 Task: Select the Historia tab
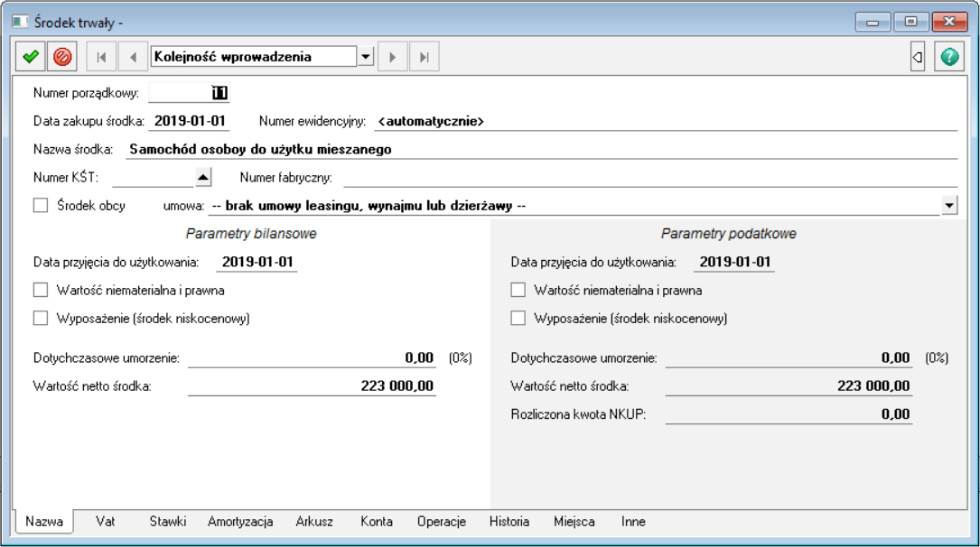pos(509,522)
